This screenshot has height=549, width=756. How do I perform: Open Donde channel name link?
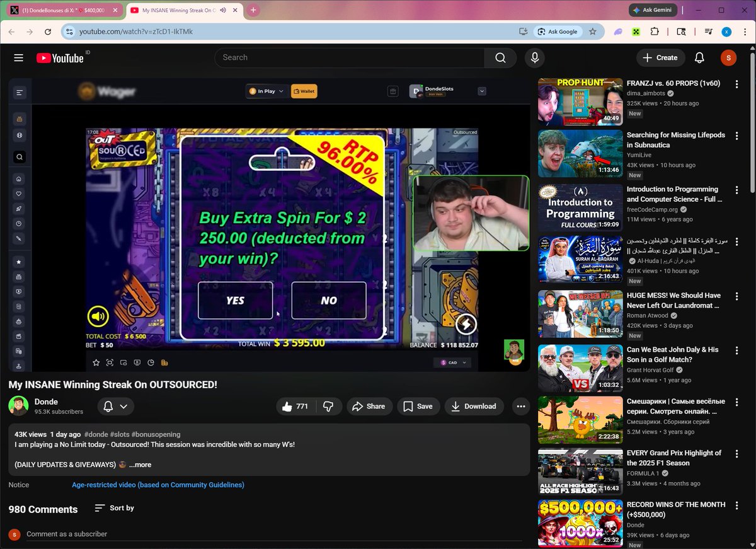click(46, 402)
